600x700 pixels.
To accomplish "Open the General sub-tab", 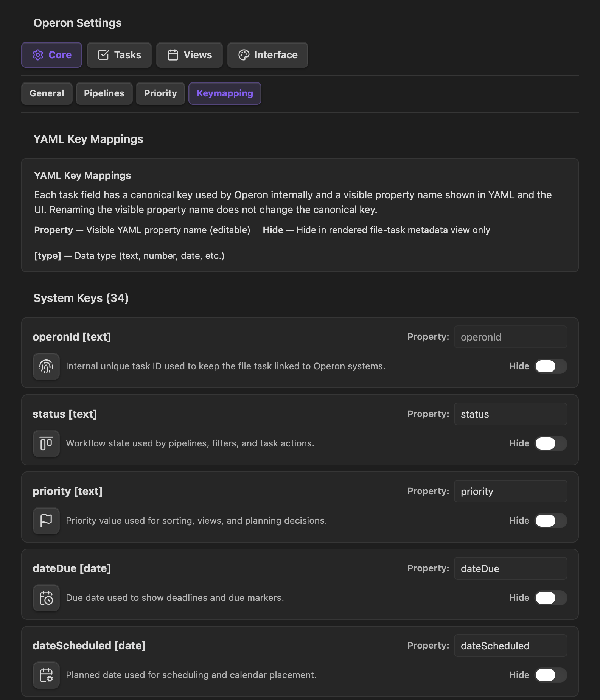I will pos(47,93).
